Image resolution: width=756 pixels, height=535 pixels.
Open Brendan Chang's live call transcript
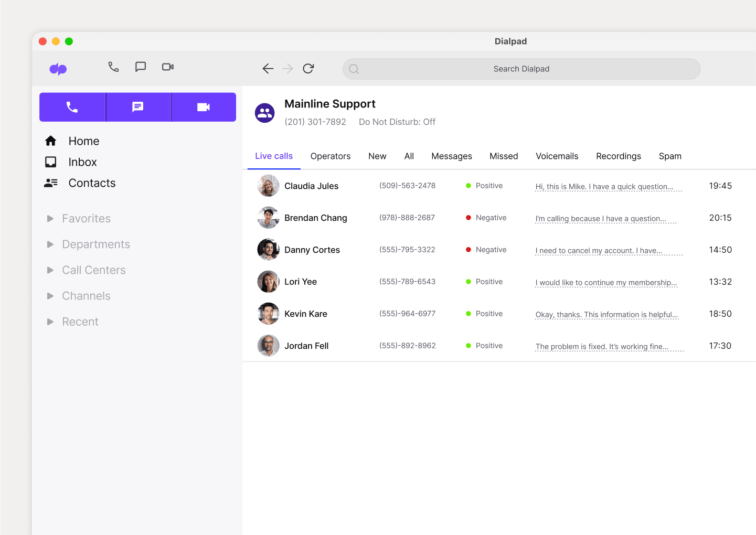[x=604, y=219]
